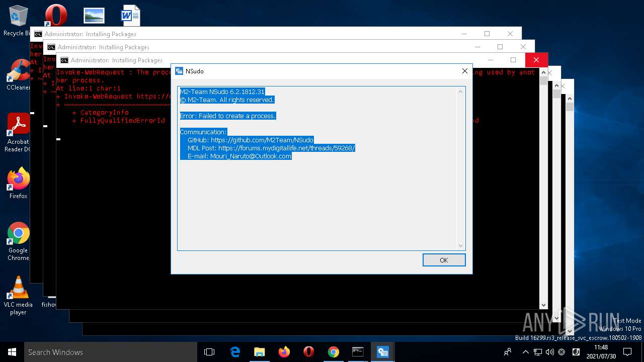Click the rearmost console window's cmd icon

(x=38, y=34)
